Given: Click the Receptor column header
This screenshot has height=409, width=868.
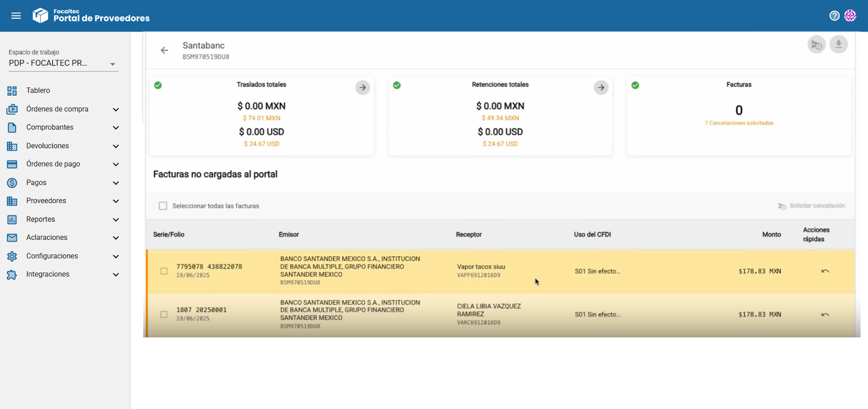Looking at the screenshot, I should tap(469, 235).
